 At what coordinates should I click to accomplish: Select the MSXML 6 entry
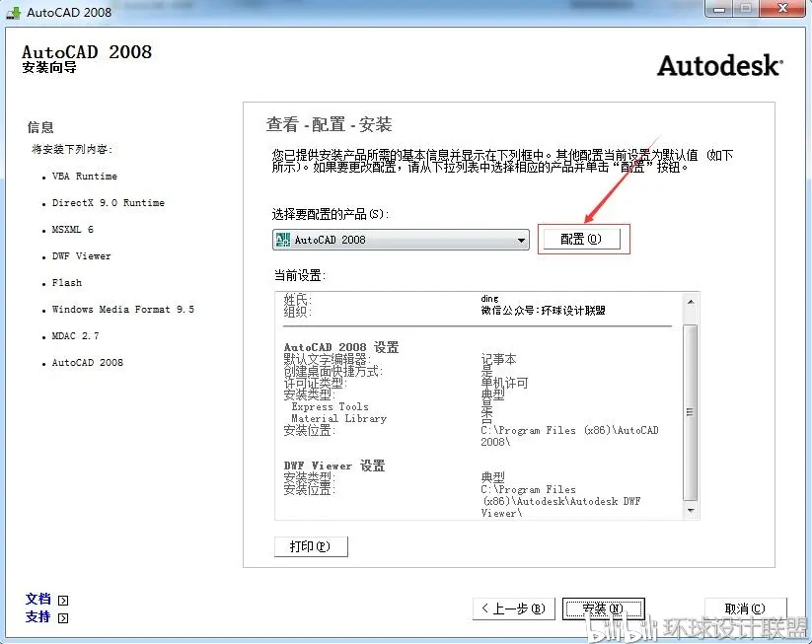click(72, 230)
